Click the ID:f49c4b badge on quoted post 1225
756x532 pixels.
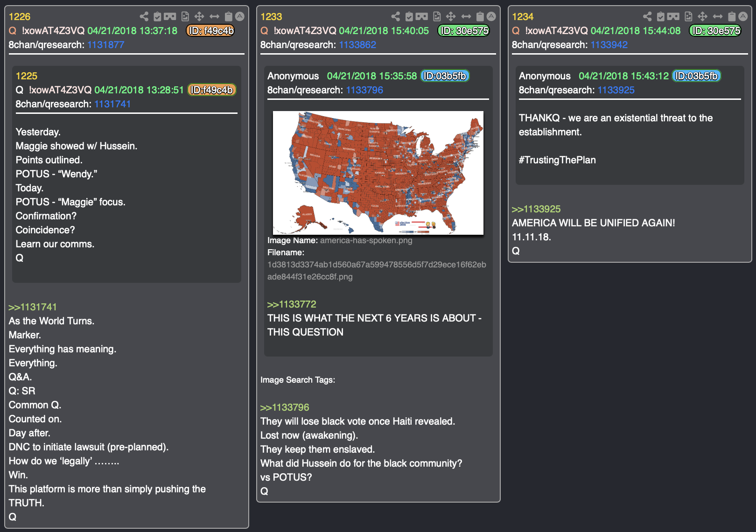point(212,90)
